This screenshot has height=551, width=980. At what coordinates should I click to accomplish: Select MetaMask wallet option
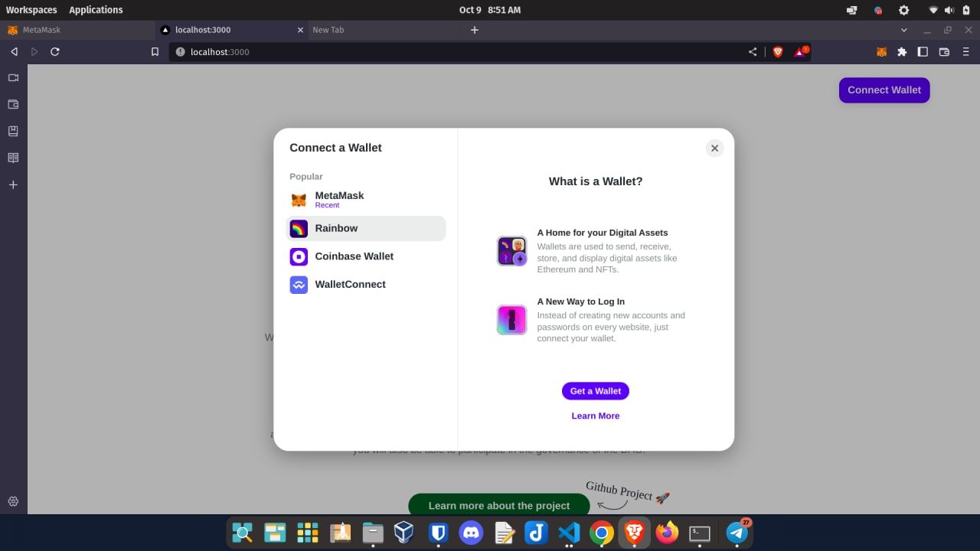(x=366, y=200)
